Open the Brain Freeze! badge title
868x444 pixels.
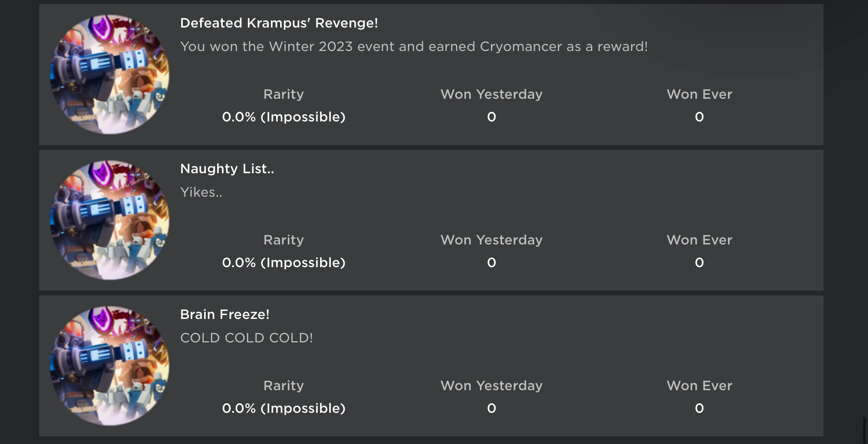click(225, 314)
